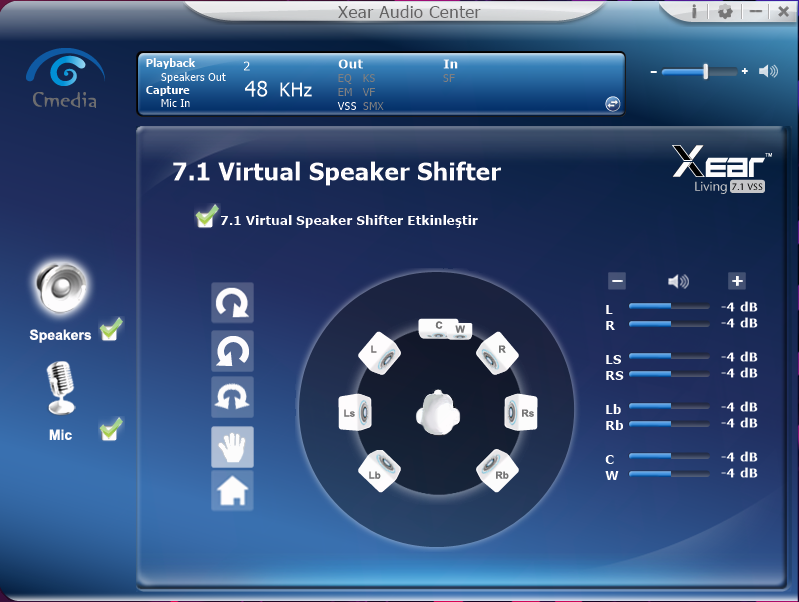Select the Mic device icon

61,388
